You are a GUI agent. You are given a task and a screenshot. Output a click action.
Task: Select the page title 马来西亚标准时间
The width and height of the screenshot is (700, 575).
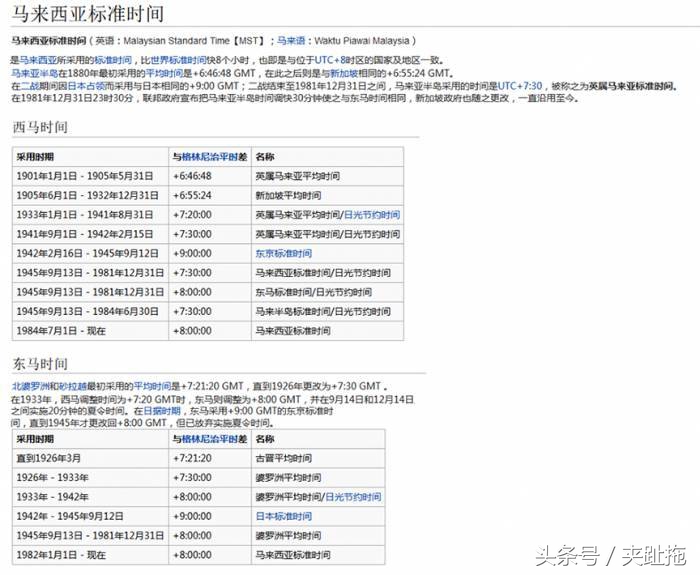click(x=88, y=13)
